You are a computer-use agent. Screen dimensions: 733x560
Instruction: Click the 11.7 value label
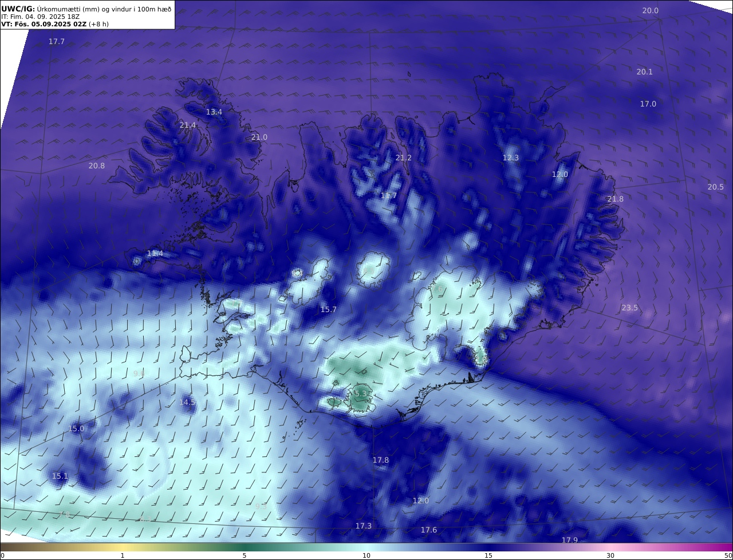click(388, 195)
